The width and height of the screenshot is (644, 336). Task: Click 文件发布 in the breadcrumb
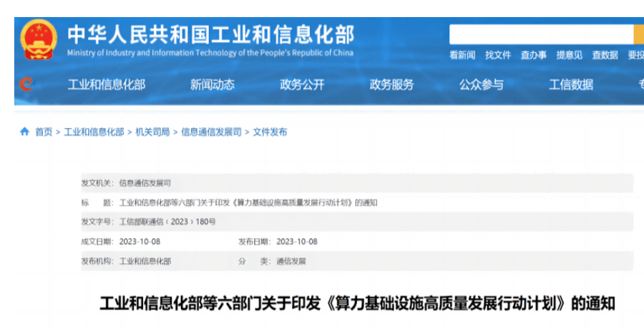(x=270, y=132)
